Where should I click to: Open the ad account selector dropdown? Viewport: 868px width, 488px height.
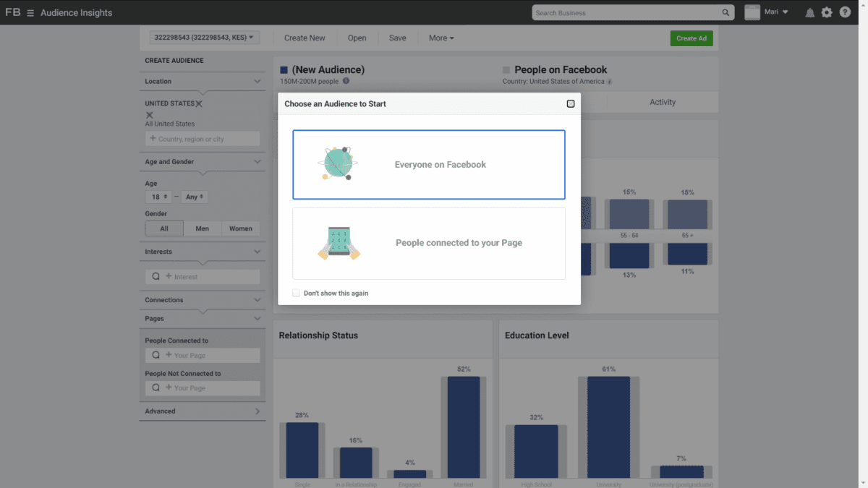205,38
